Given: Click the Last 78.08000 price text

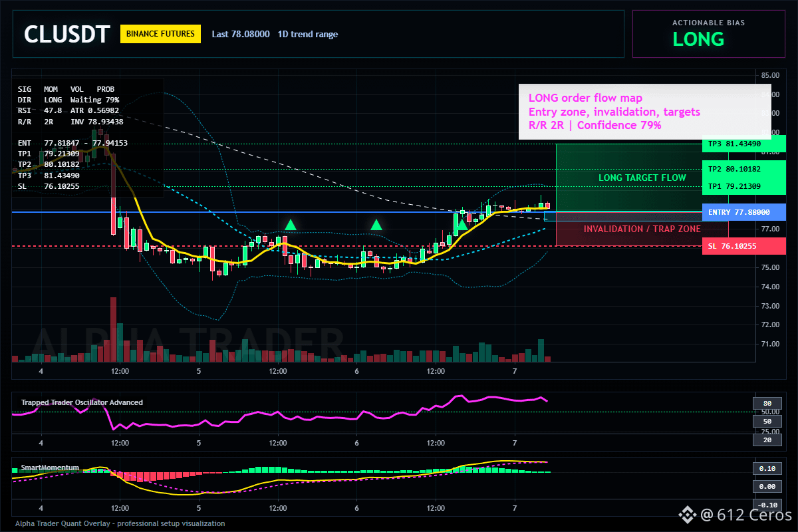Looking at the screenshot, I should tap(241, 34).
